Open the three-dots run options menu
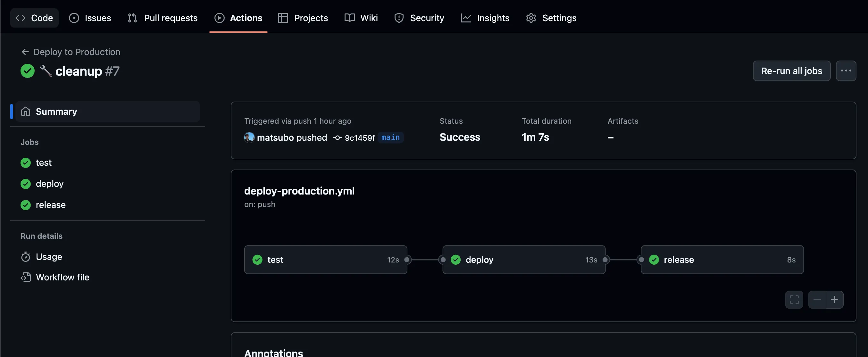This screenshot has width=868, height=357. click(x=846, y=71)
